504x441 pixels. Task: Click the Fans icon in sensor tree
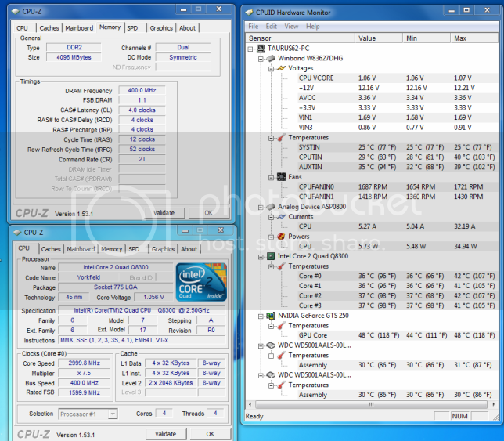[281, 177]
